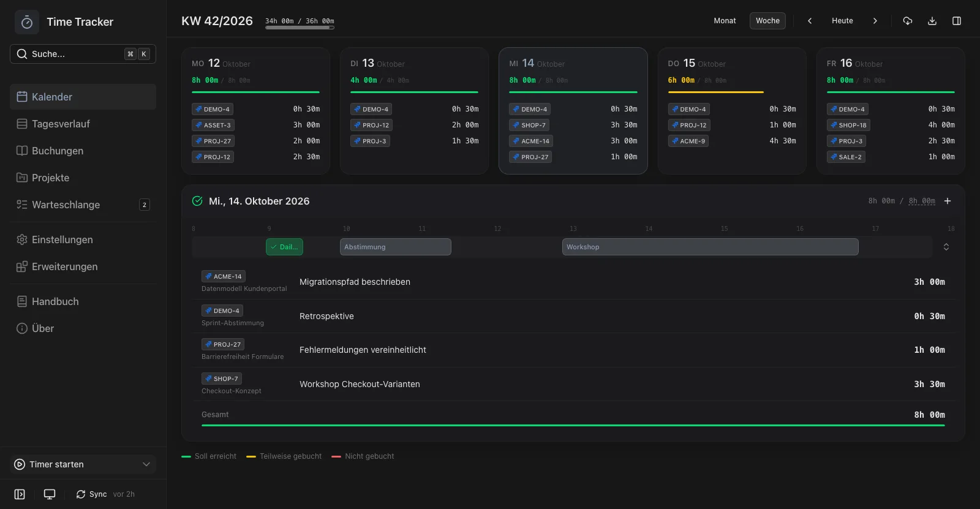The image size is (980, 509).
Task: Click the 8h 00m target time link
Action: click(922, 201)
